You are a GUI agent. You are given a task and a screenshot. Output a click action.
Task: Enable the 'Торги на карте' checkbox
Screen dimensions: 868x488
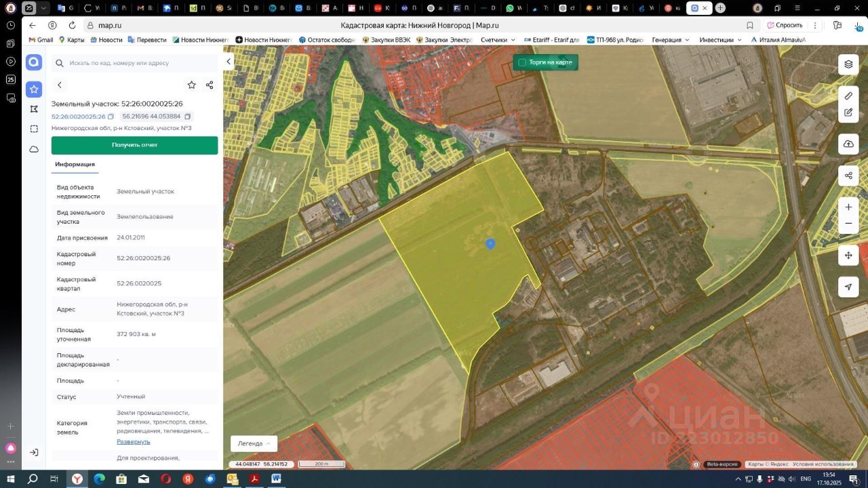click(522, 62)
